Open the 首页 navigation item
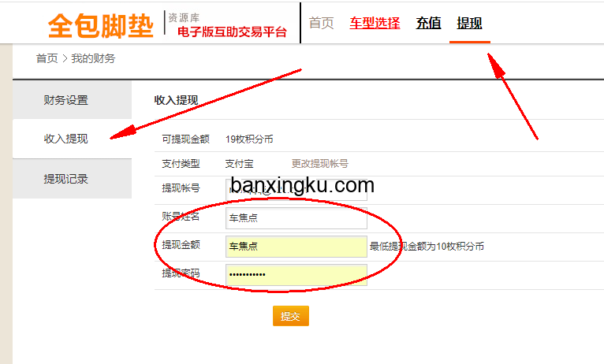The height and width of the screenshot is (364, 604). point(321,23)
